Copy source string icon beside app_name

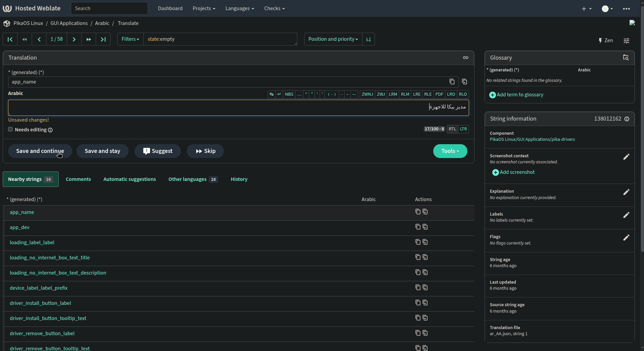click(452, 82)
